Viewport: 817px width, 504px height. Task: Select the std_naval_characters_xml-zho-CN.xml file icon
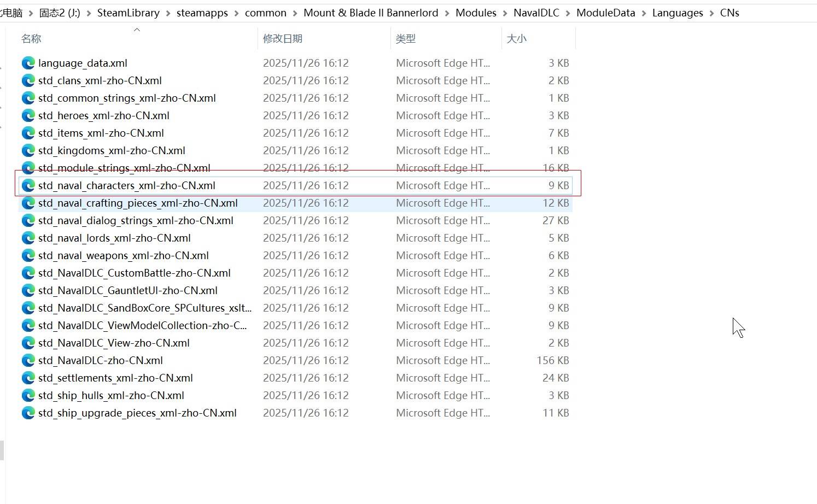pyautogui.click(x=28, y=185)
